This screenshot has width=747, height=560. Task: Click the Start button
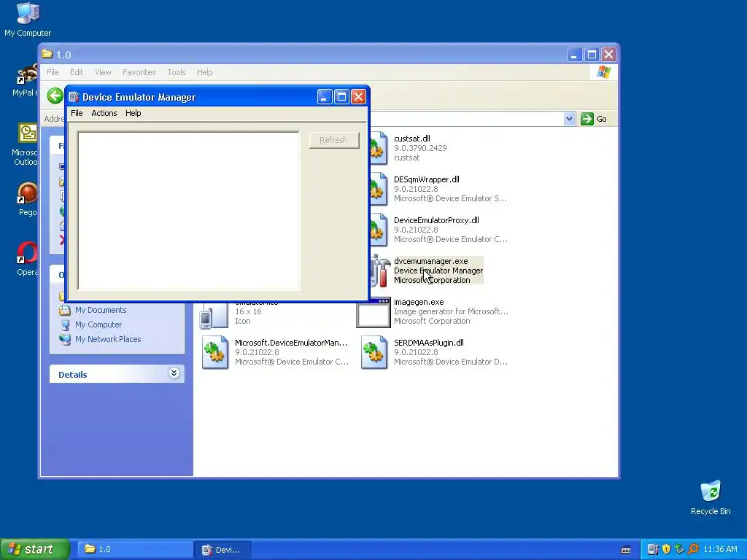coord(35,549)
